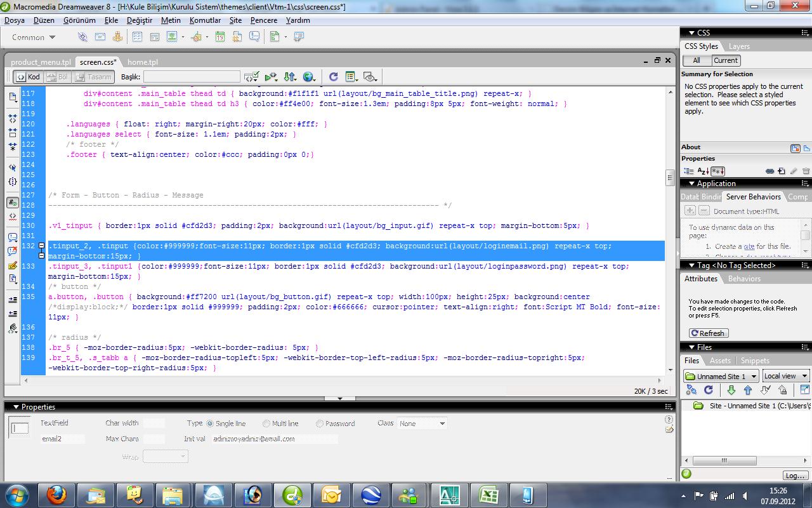Select the Password radio button
The height and width of the screenshot is (508, 812).
pyautogui.click(x=320, y=424)
